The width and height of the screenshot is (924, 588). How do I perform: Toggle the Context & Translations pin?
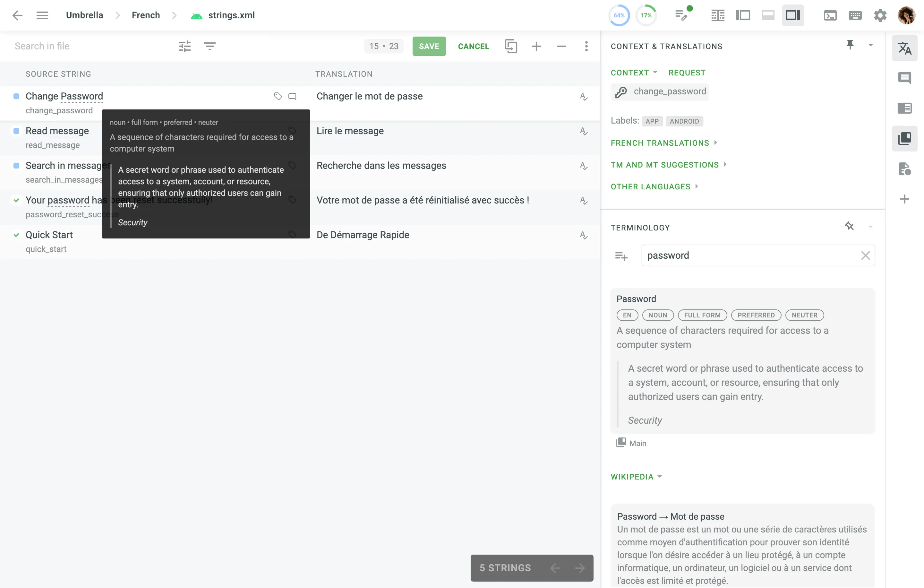point(850,45)
